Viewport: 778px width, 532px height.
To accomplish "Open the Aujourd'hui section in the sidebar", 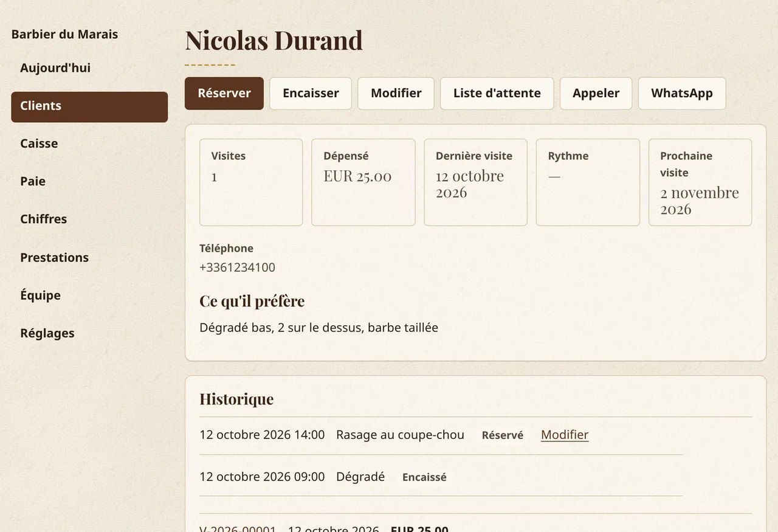I will [x=89, y=68].
